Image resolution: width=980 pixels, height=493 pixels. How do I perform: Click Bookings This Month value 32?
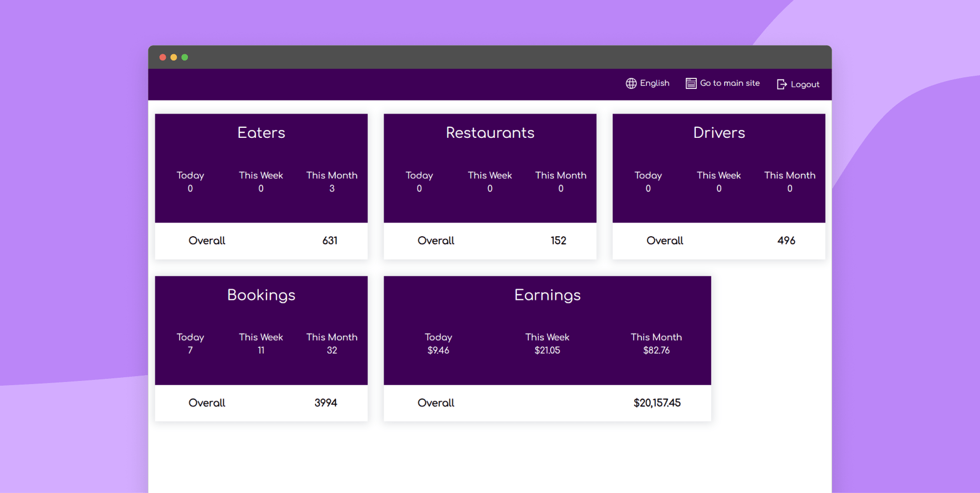tap(332, 350)
